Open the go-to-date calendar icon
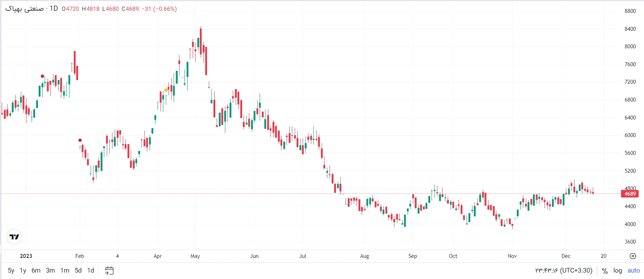644x279 pixels. pos(109,271)
